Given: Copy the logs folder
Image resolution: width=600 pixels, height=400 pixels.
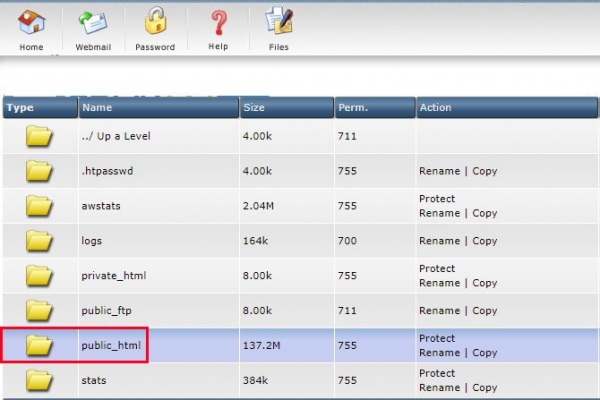Looking at the screenshot, I should [x=485, y=241].
